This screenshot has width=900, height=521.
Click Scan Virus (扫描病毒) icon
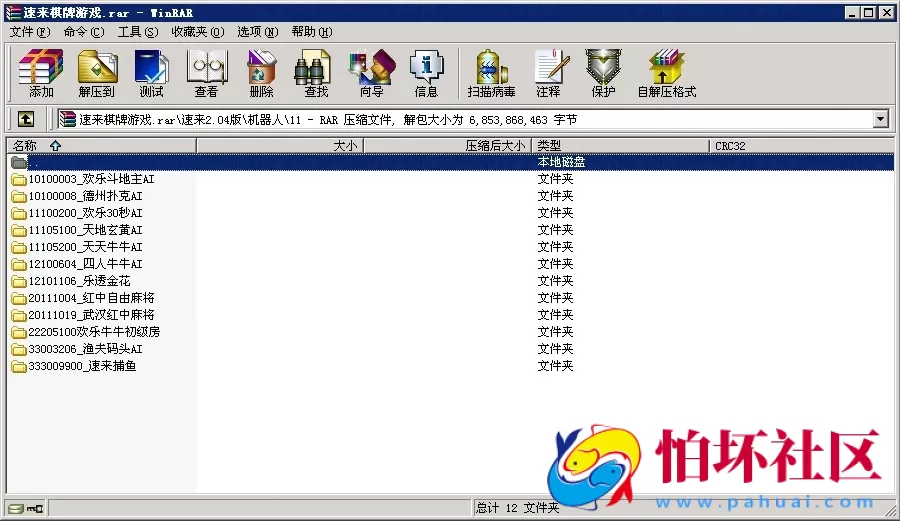coord(491,73)
